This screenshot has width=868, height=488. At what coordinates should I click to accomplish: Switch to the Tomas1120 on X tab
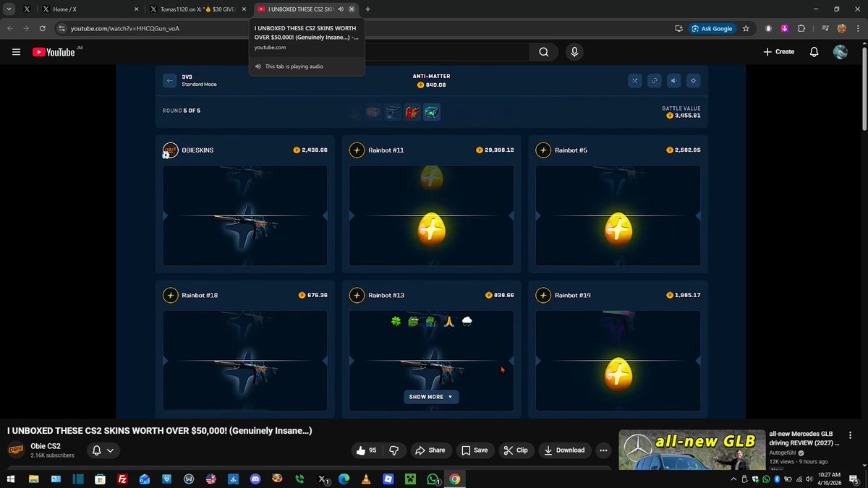click(197, 9)
